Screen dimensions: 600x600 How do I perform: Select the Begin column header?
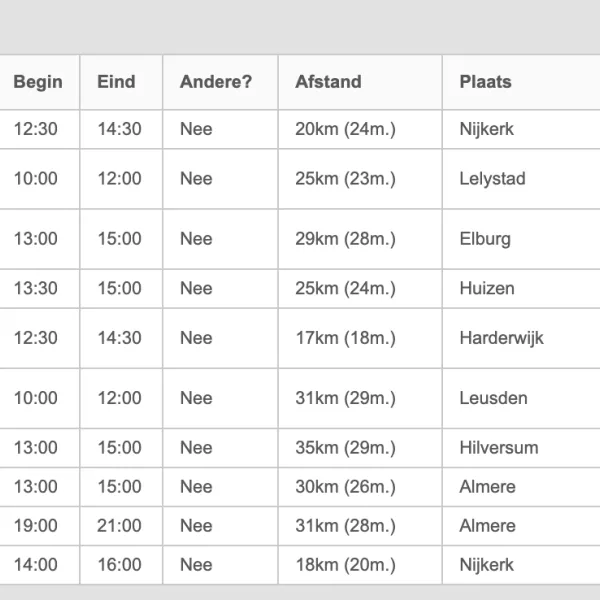click(x=39, y=82)
